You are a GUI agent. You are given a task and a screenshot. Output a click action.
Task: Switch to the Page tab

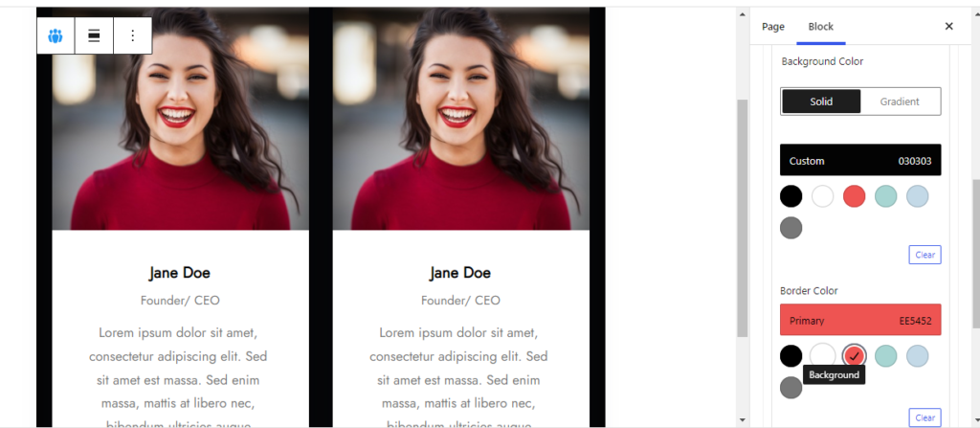[773, 26]
